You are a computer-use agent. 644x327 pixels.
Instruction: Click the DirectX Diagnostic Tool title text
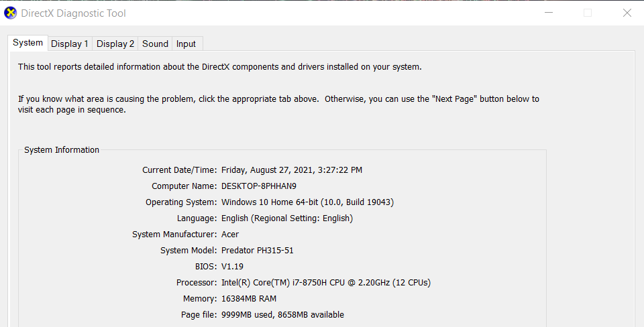pyautogui.click(x=74, y=13)
